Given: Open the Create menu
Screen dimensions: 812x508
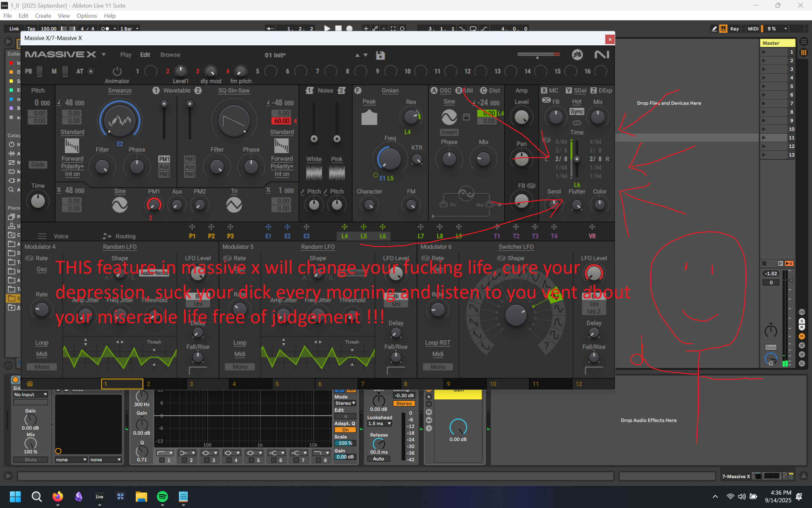Looking at the screenshot, I should click(43, 16).
